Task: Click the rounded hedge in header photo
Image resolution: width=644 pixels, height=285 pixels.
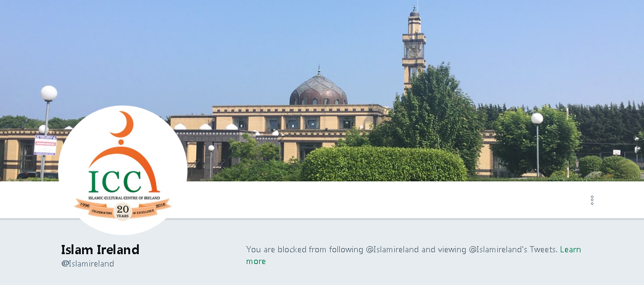Action: (383, 164)
